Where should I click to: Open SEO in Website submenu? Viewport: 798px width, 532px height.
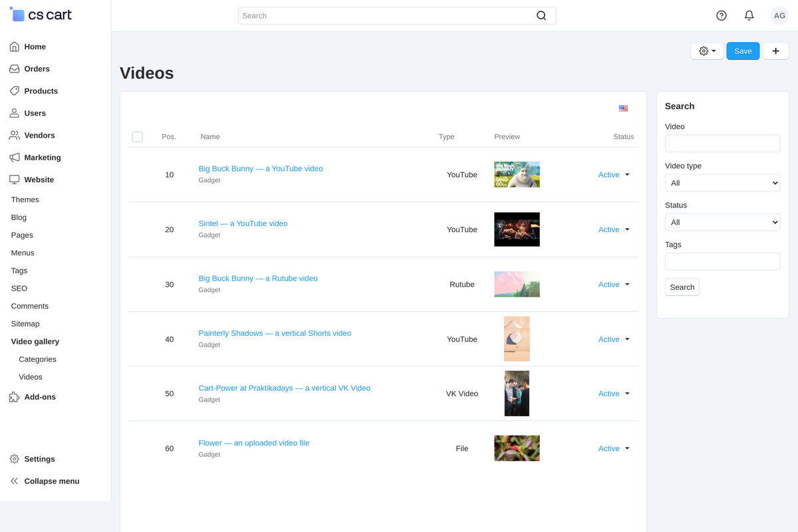[19, 289]
